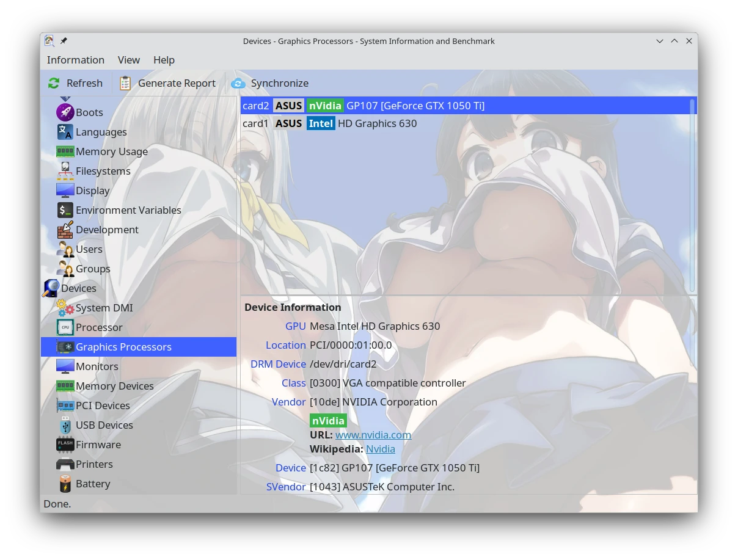
Task: Click the Environment Variables terminal icon
Action: point(65,210)
